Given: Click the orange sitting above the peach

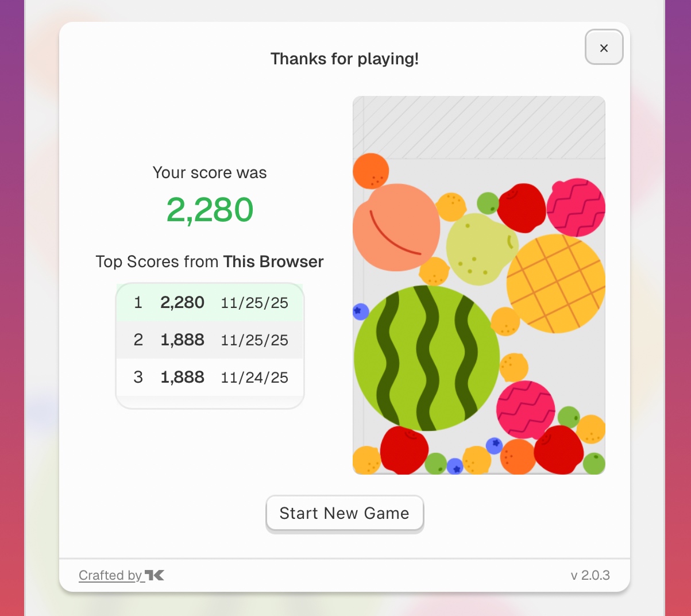Looking at the screenshot, I should [x=370, y=171].
